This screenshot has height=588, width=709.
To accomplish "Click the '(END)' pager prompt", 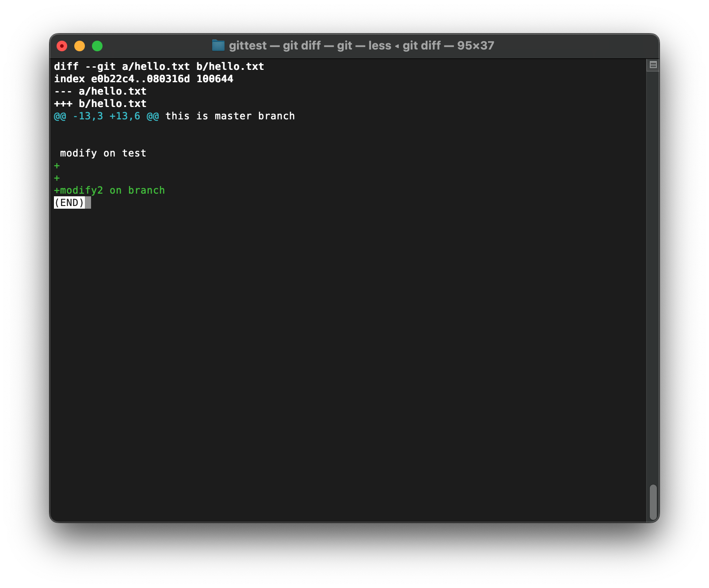I will tap(69, 203).
